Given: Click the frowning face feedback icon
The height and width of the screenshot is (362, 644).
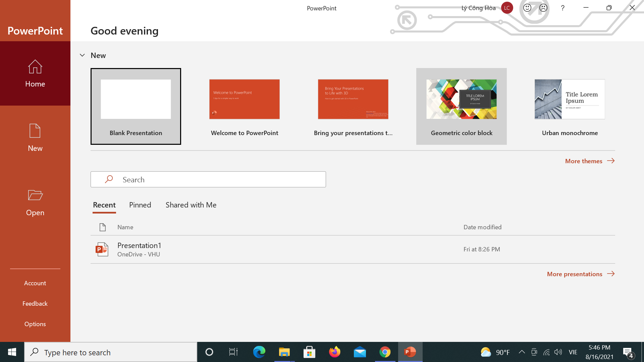Looking at the screenshot, I should pos(543,8).
